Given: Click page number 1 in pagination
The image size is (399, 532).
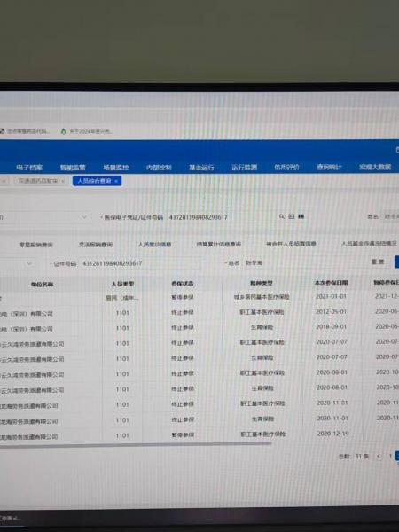Looking at the screenshot, I should coord(390,456).
